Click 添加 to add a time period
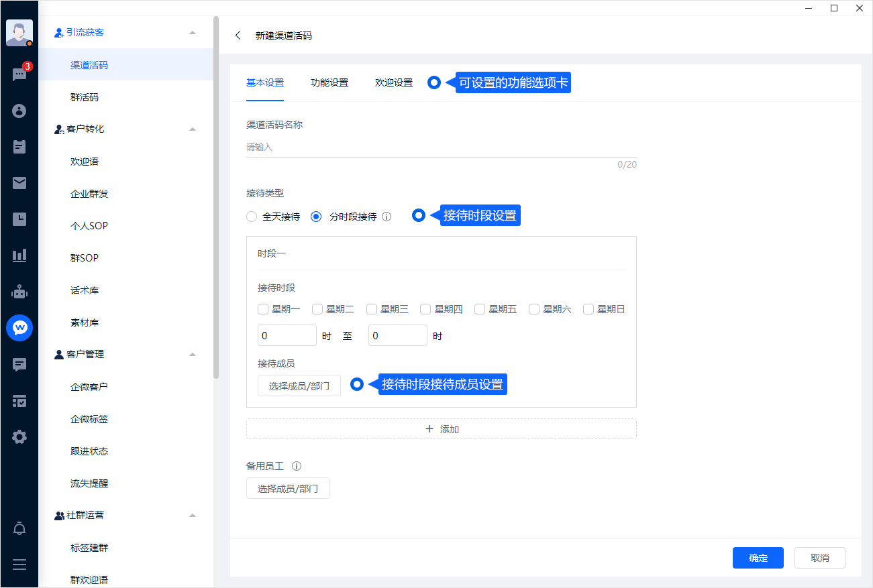873x588 pixels. click(x=442, y=429)
